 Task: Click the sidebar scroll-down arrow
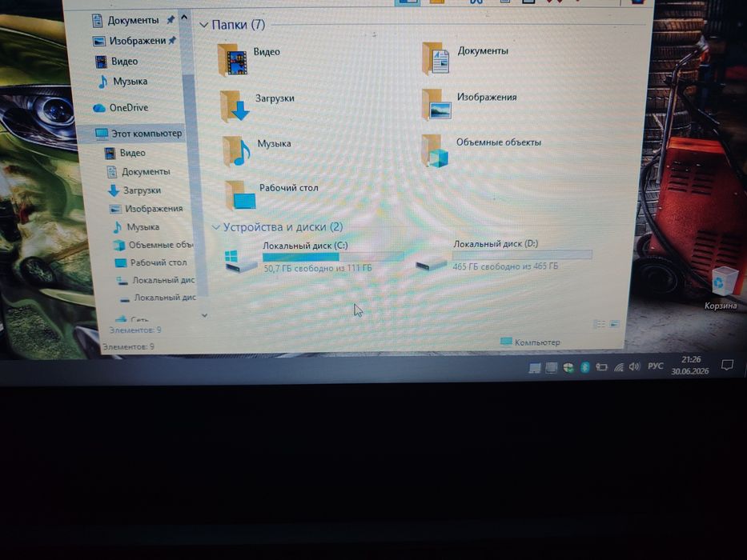[x=204, y=315]
